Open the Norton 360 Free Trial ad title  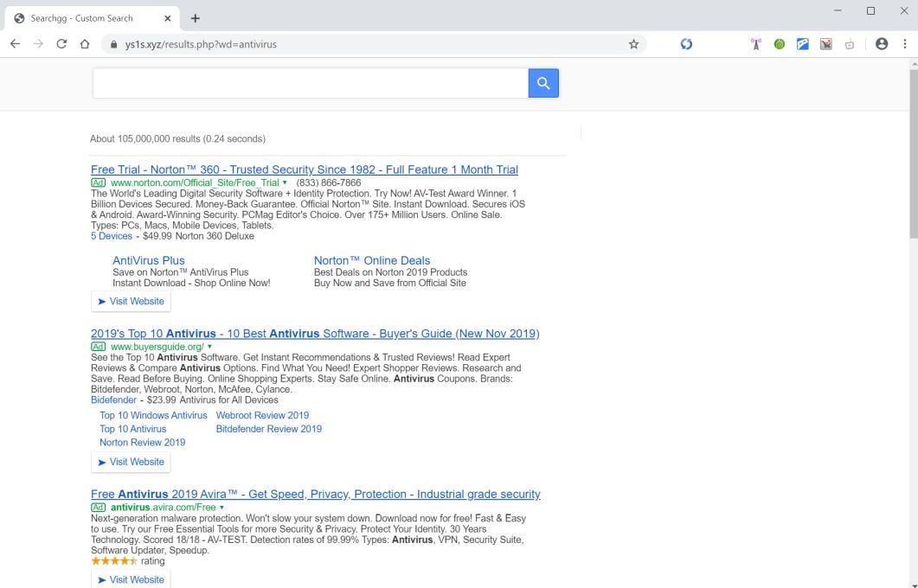click(305, 169)
